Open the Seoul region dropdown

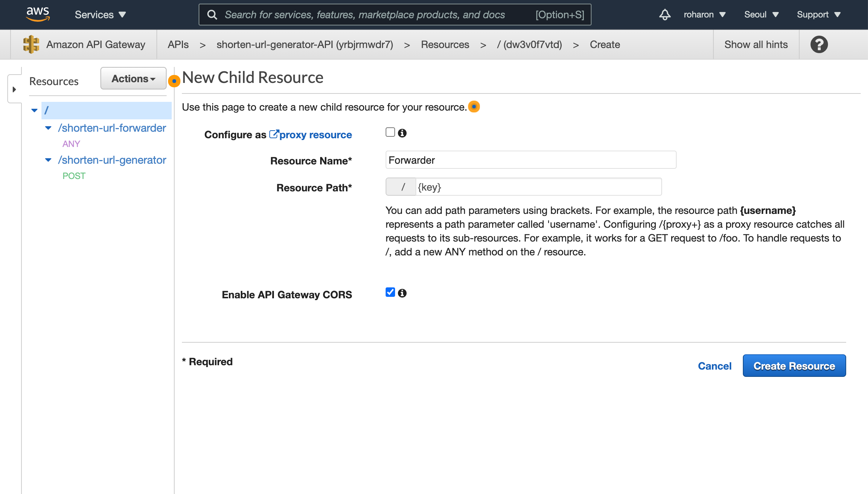tap(761, 15)
